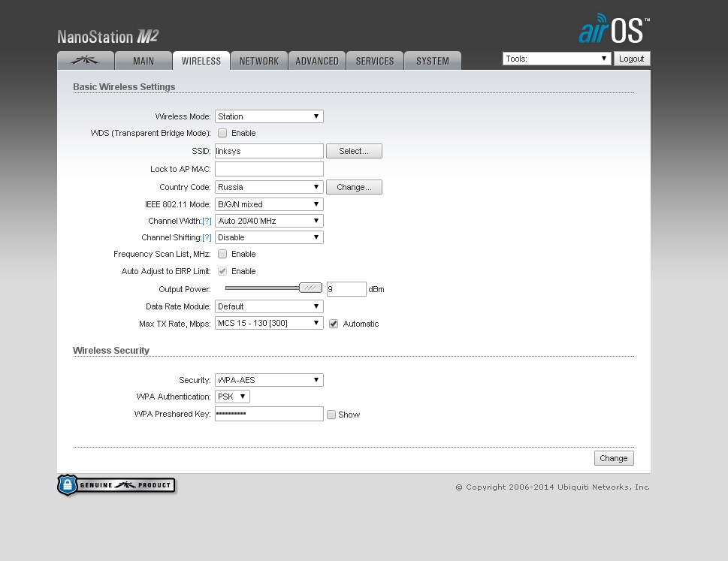Open the Channel Width dropdown
Image resolution: width=728 pixels, height=561 pixels.
269,221
